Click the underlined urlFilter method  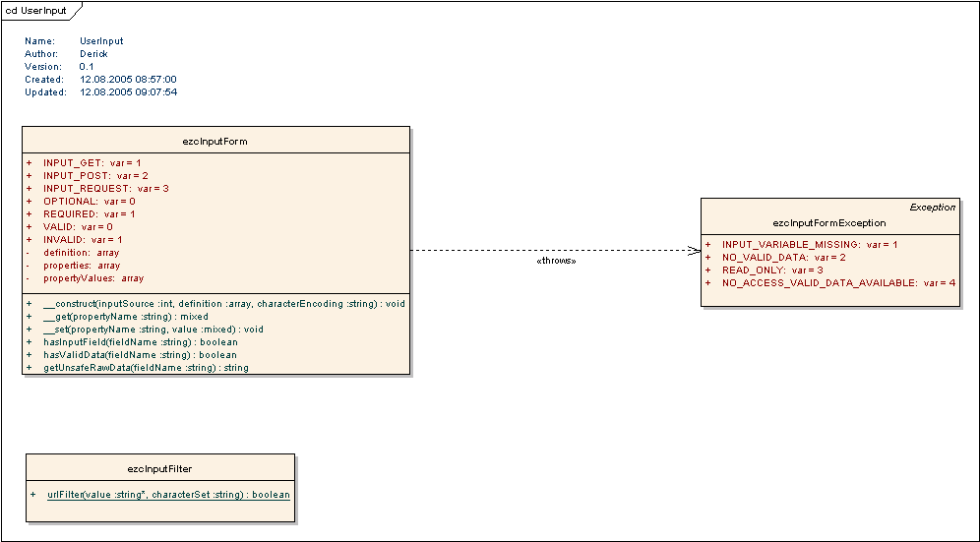pyautogui.click(x=168, y=495)
